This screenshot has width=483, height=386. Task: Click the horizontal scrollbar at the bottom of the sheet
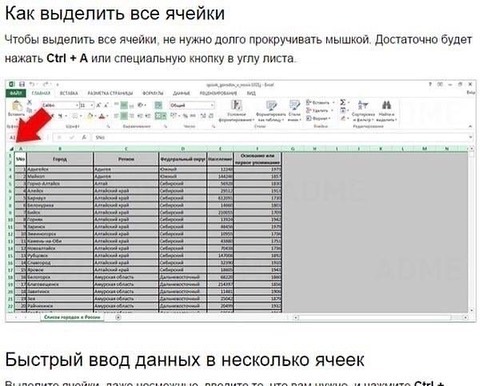pos(382,318)
